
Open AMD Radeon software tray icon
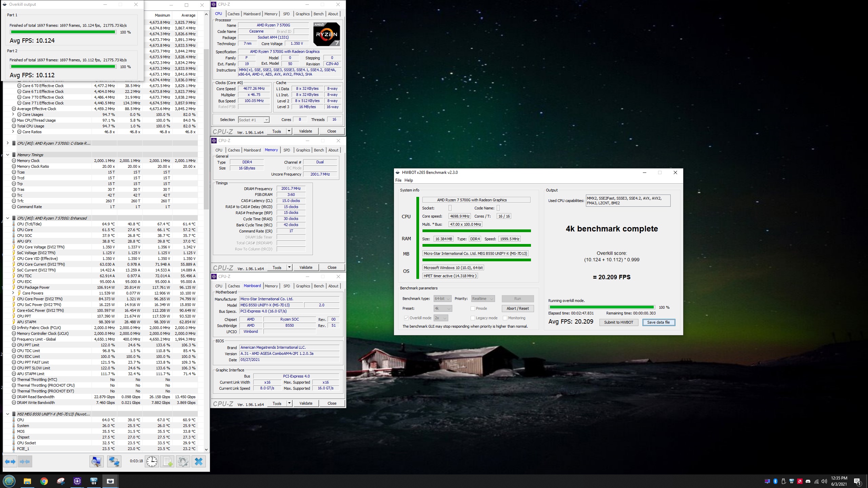pyautogui.click(x=800, y=481)
